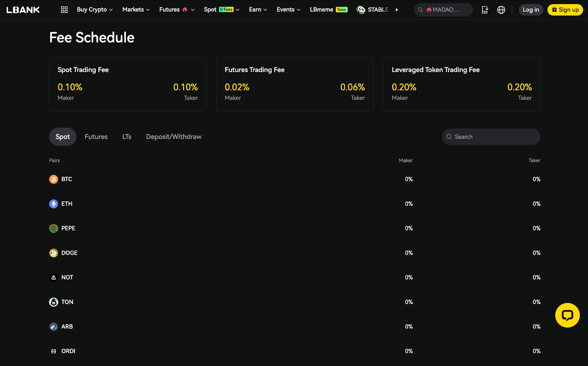Click the Leveraged Token Trading Fee card
This screenshot has height=366, width=588.
[x=462, y=84]
